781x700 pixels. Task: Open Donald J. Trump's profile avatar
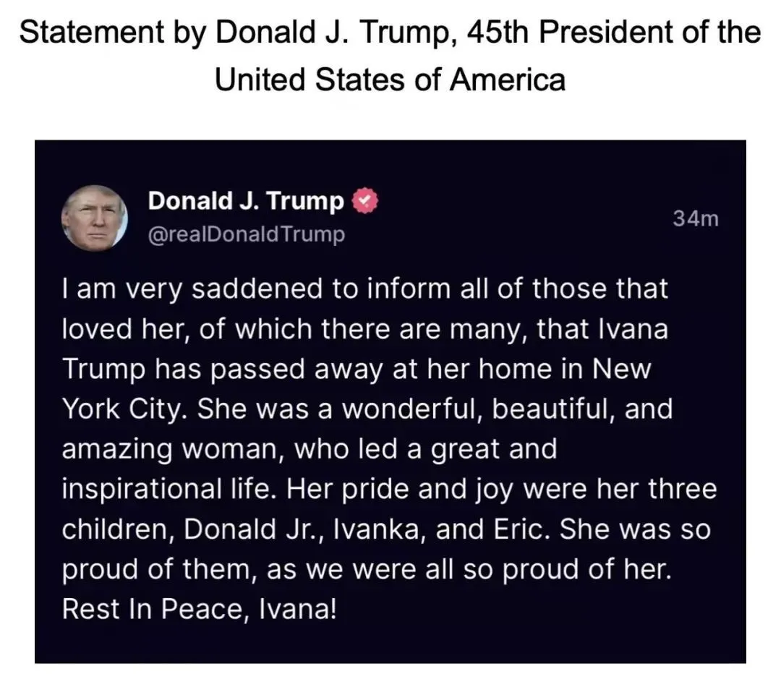coord(95,218)
